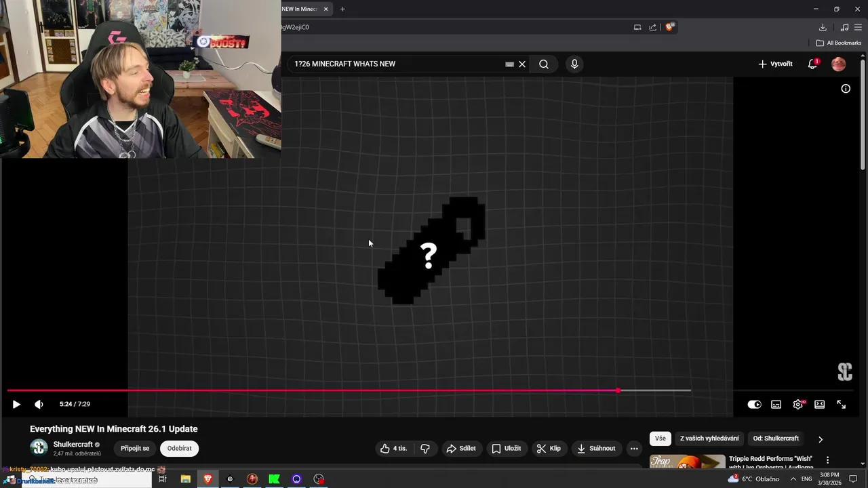Viewport: 868px width, 488px height.
Task: Open Windows notification center icon
Action: [853, 479]
